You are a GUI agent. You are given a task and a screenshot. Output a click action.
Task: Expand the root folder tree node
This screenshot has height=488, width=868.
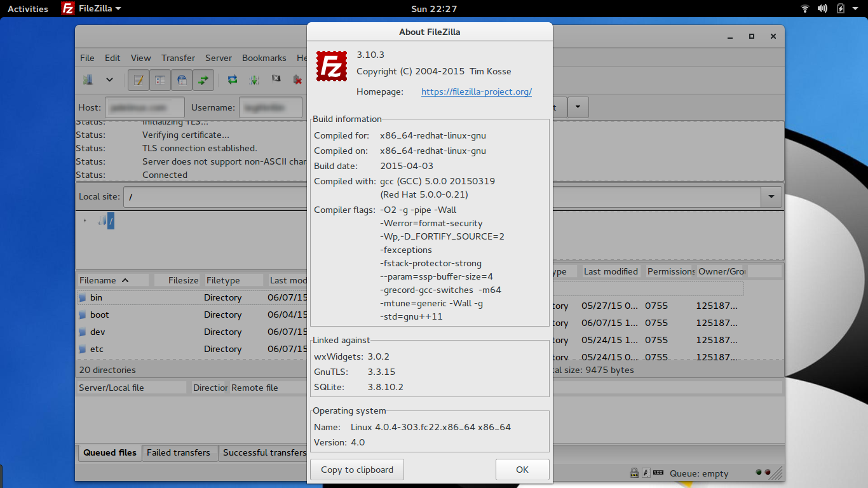[85, 221]
